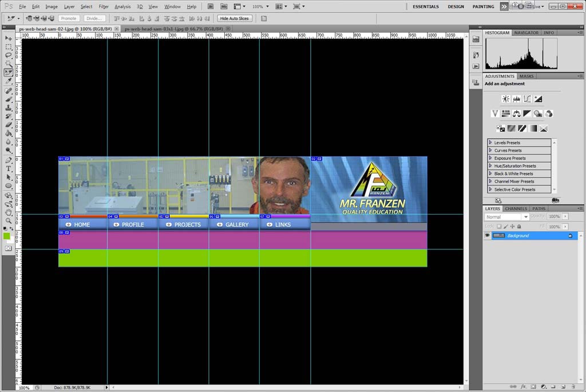Expand Selective Color Presets list
The image size is (586, 392).
click(490, 189)
